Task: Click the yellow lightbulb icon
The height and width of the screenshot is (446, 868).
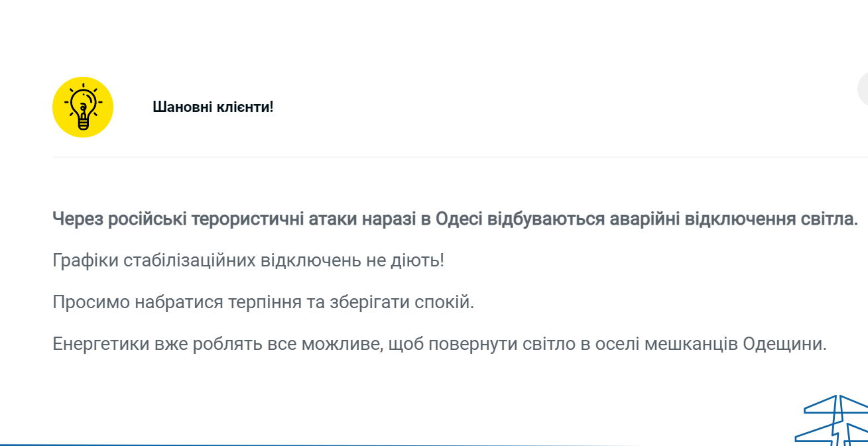Action: click(x=83, y=107)
